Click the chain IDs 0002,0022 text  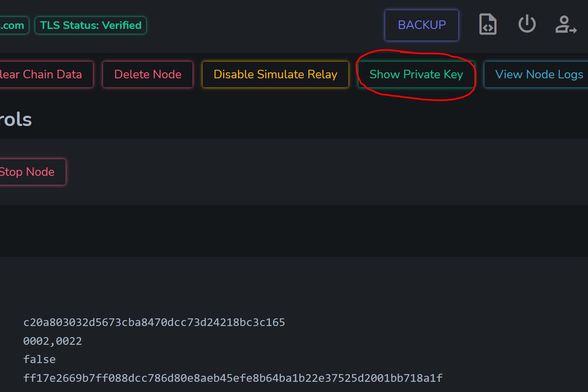[x=52, y=341]
